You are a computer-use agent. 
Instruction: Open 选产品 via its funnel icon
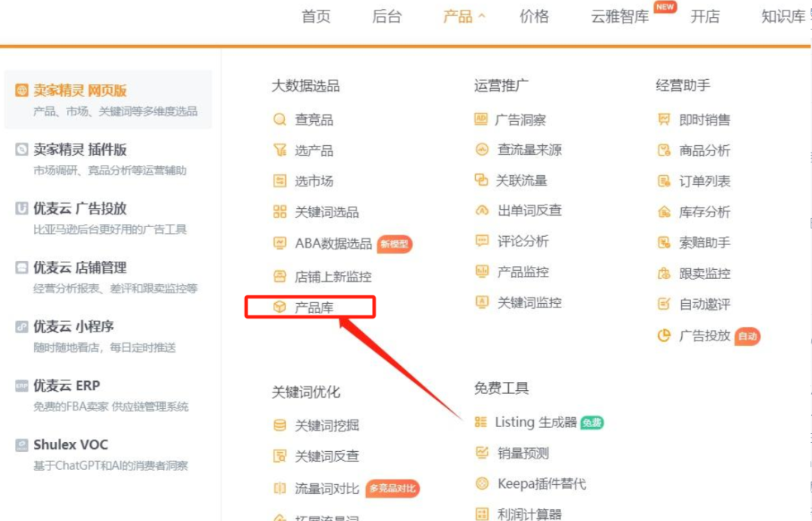[x=279, y=150]
